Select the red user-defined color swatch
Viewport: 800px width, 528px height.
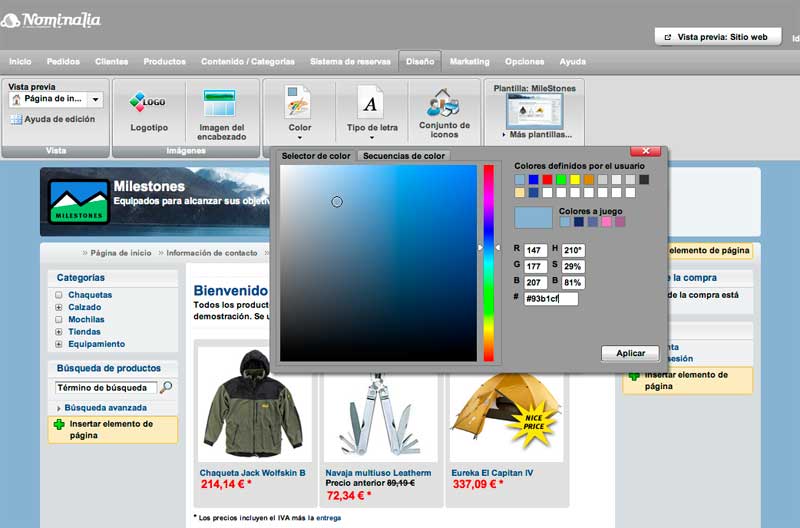click(547, 180)
